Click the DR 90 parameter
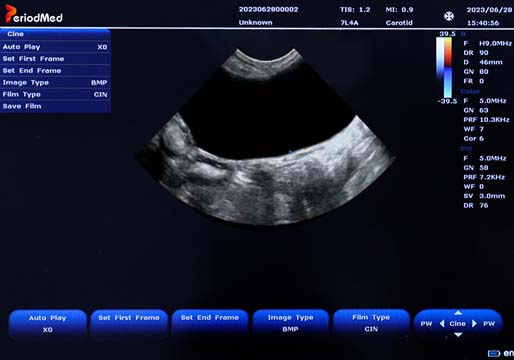Image resolution: width=514 pixels, height=360 pixels. coord(476,53)
